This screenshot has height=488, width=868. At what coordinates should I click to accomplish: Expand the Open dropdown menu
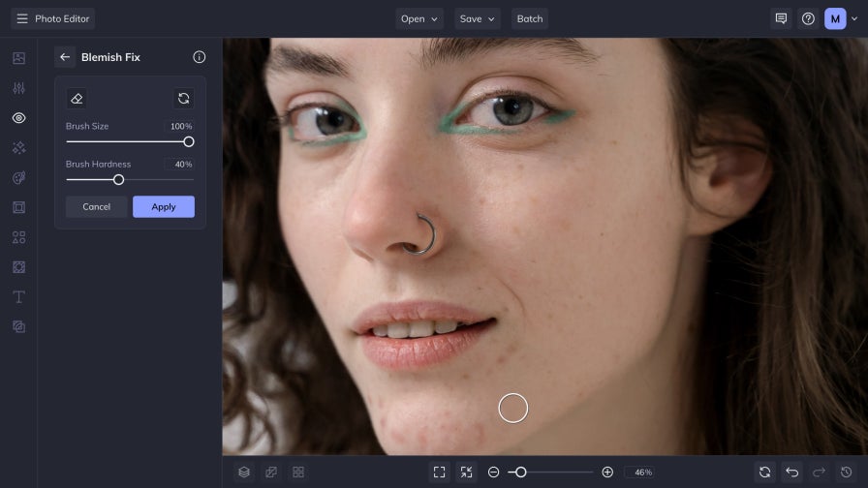(419, 18)
